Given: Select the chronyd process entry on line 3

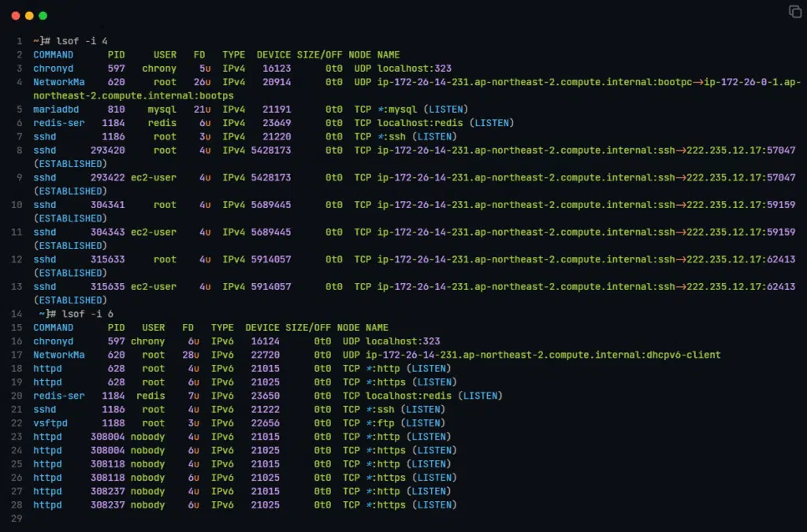Looking at the screenshot, I should [53, 68].
